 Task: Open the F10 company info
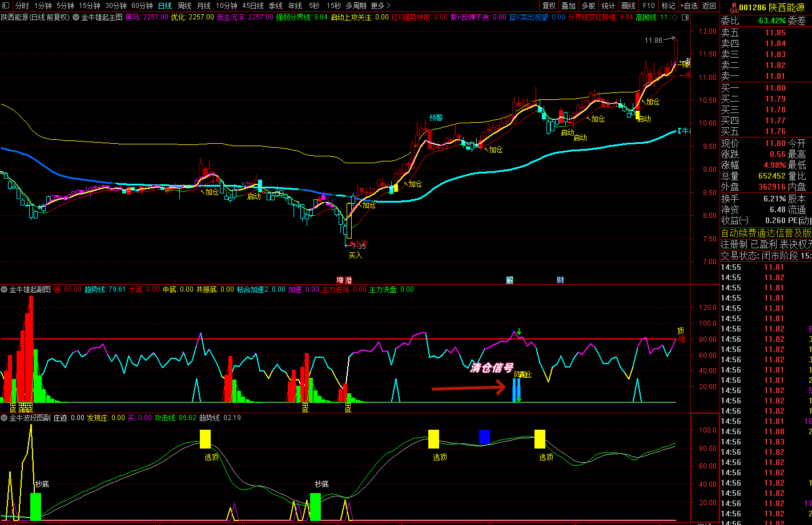(x=649, y=6)
